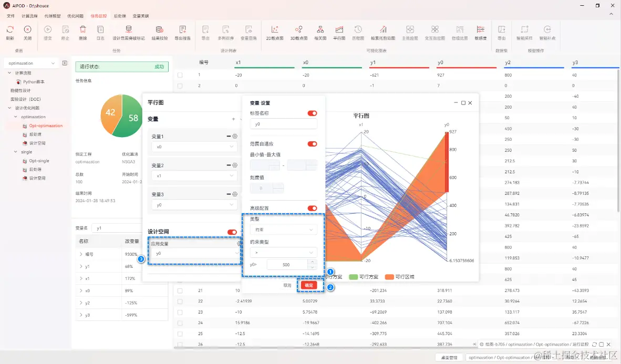Screen dimensions: 621x364
Task: Select Opt-single in the project tree
Action: click(39, 161)
